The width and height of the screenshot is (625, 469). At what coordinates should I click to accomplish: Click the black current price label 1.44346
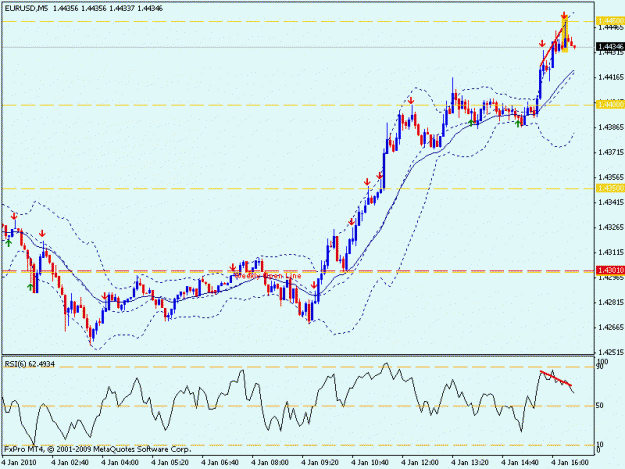coord(611,47)
